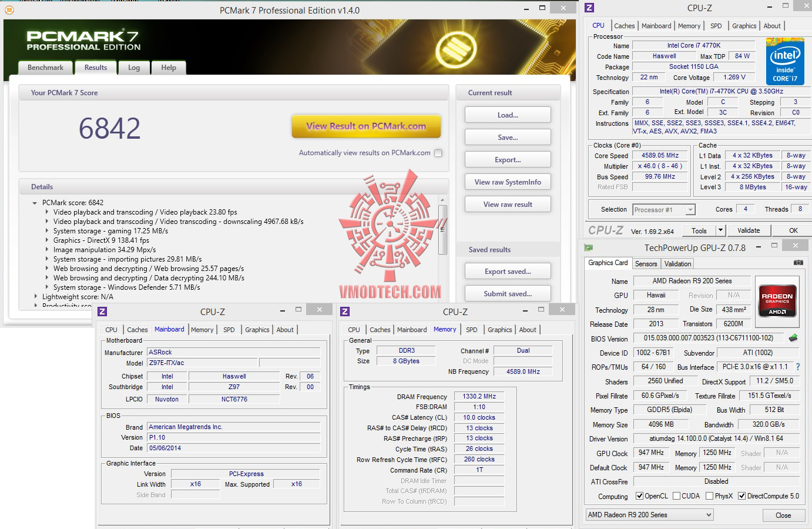Click the View raw result button
This screenshot has width=812, height=529.
(508, 205)
